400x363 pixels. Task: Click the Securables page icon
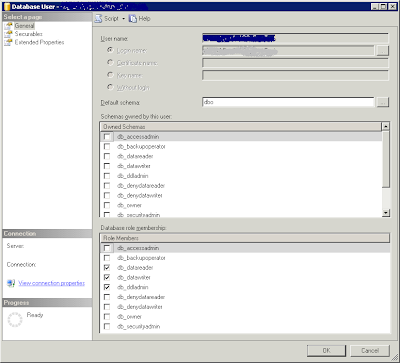click(9, 34)
